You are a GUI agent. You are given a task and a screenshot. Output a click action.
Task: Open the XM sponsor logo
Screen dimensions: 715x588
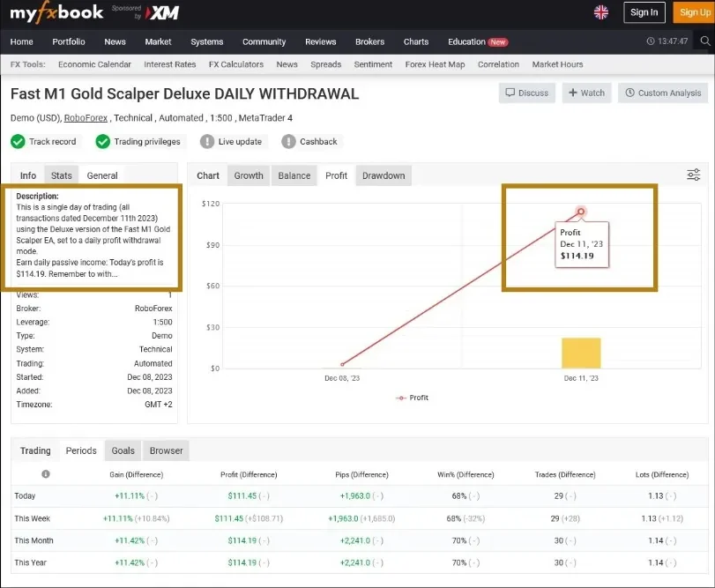coord(162,13)
